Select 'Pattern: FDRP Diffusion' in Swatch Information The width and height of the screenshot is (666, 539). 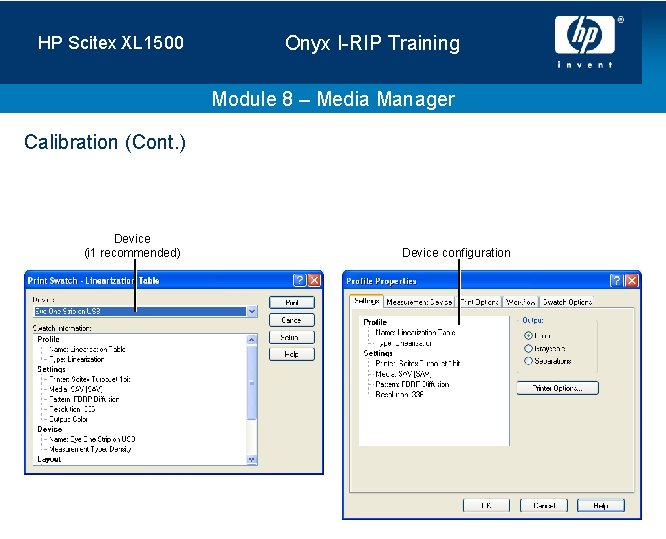click(84, 399)
